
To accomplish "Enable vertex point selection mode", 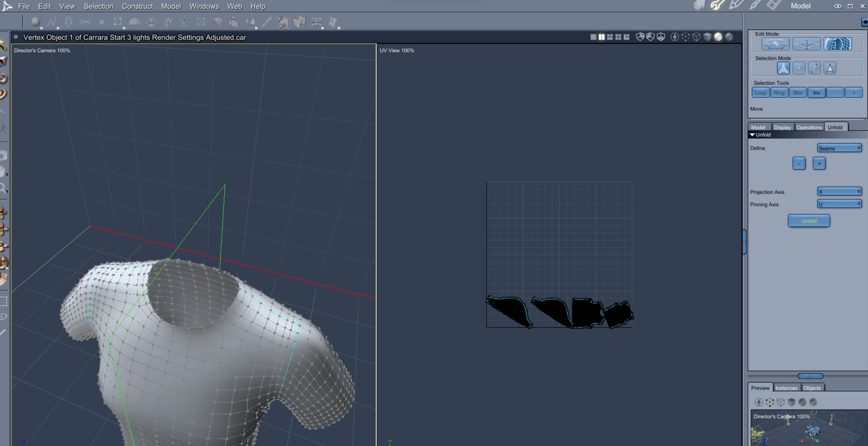I will coord(799,68).
